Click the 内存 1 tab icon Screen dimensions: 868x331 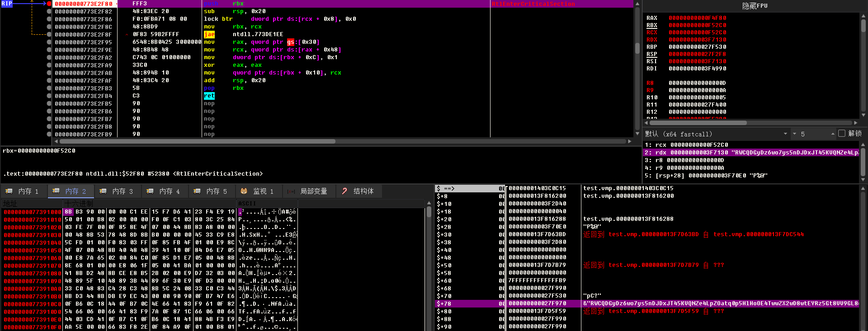tap(9, 191)
